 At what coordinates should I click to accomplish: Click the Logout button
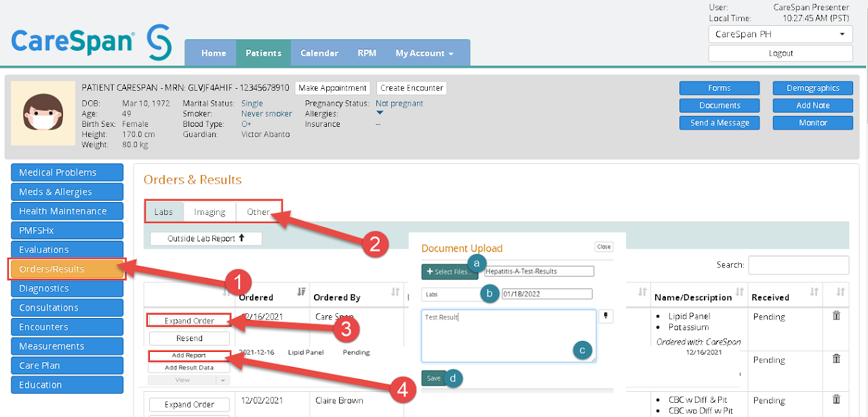coord(781,53)
